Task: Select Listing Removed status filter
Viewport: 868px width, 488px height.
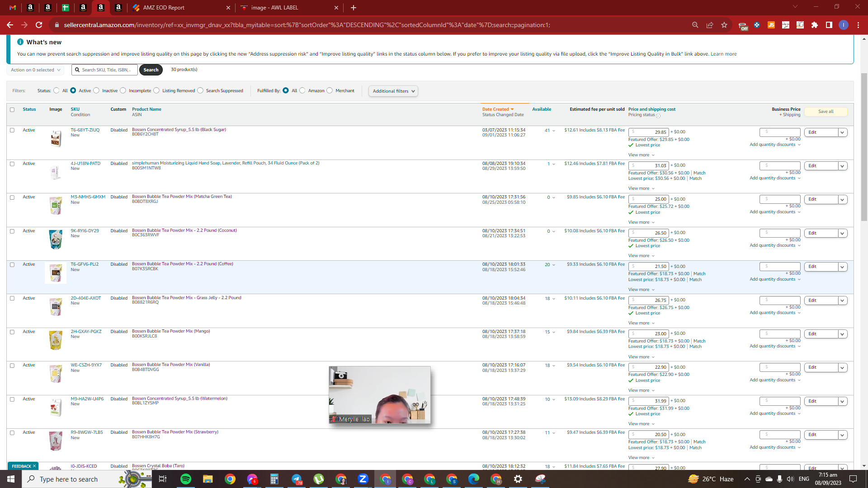Action: pyautogui.click(x=156, y=90)
